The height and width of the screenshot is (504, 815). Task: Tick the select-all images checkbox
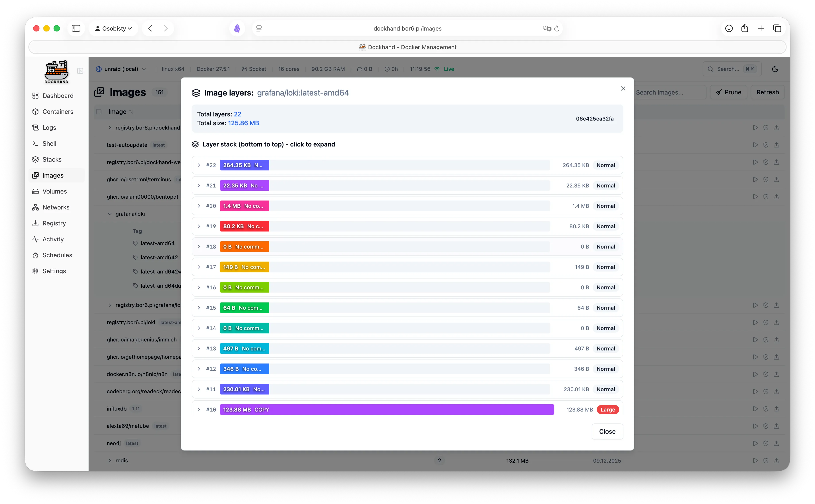pyautogui.click(x=99, y=112)
